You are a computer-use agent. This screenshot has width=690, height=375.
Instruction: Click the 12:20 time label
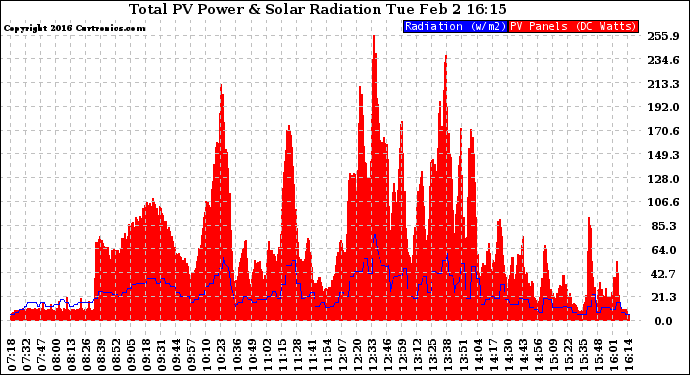pos(357,355)
